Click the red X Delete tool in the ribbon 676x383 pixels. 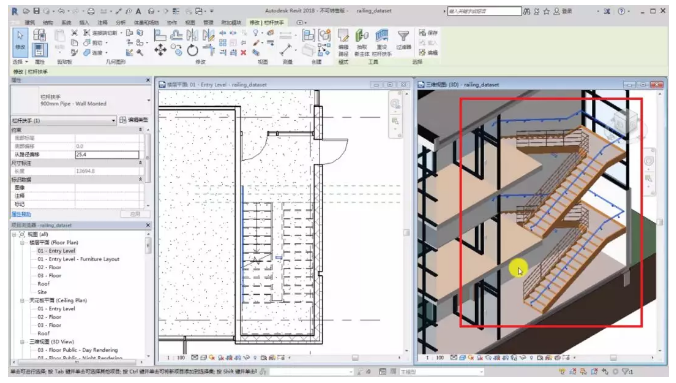point(243,53)
